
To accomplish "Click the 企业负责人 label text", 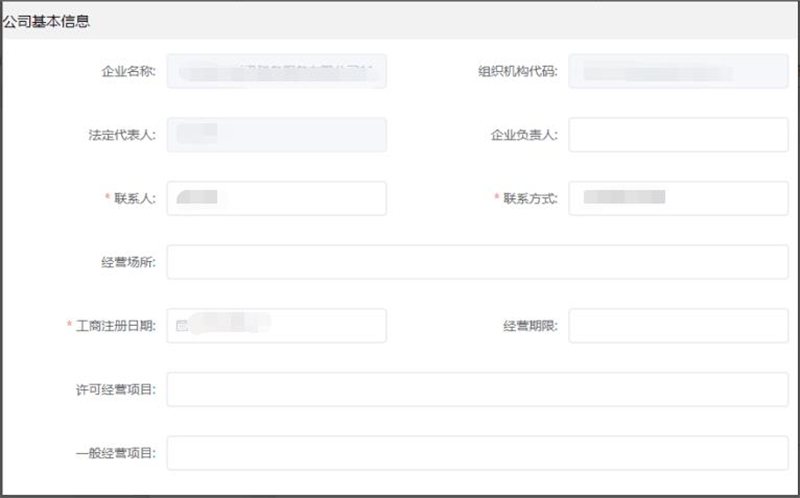I will (x=524, y=135).
